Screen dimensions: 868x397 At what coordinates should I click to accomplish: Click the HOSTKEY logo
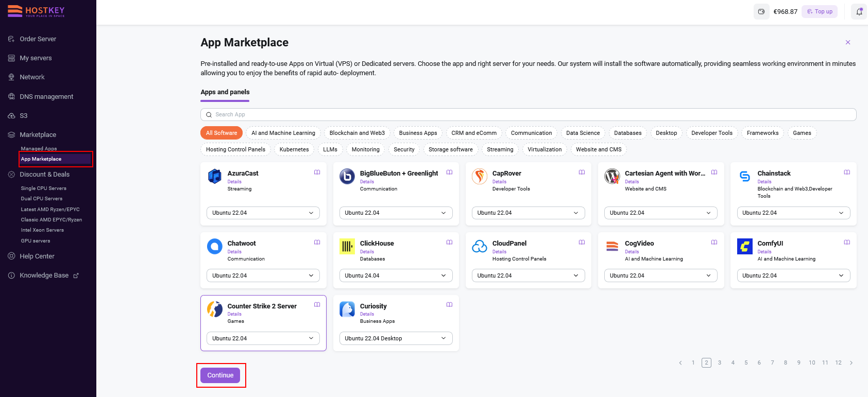pyautogui.click(x=36, y=11)
